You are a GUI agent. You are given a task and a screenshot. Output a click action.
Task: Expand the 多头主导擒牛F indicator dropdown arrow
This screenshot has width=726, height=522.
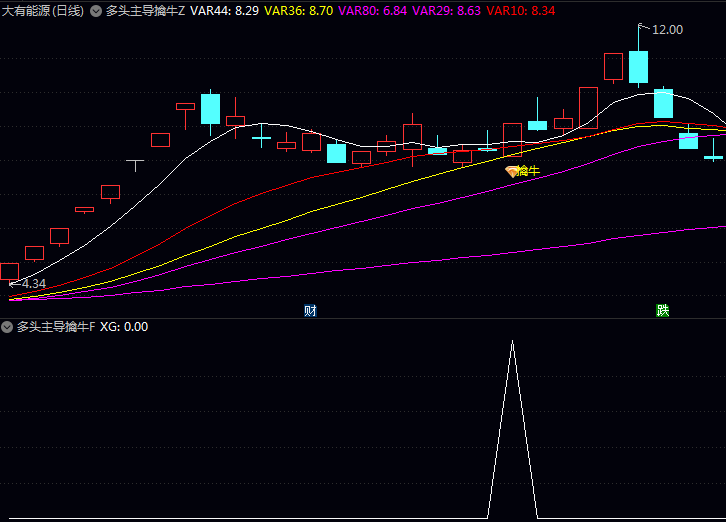7,327
